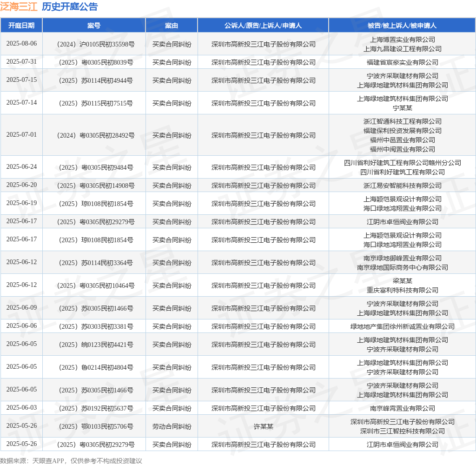The image size is (476, 465).
Task: Select date 2025-06-19
Action: [x=21, y=203]
